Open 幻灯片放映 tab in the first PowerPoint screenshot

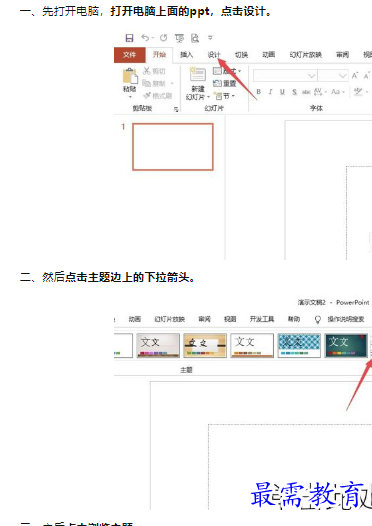coord(306,55)
